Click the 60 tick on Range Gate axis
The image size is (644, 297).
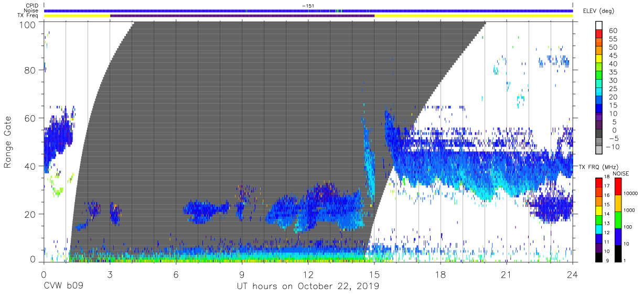point(31,118)
